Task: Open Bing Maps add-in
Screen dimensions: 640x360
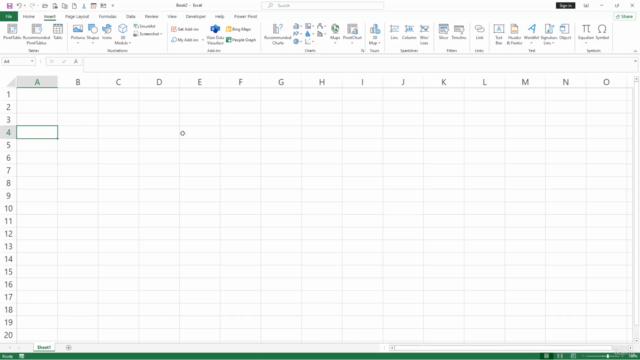Action: click(239, 29)
